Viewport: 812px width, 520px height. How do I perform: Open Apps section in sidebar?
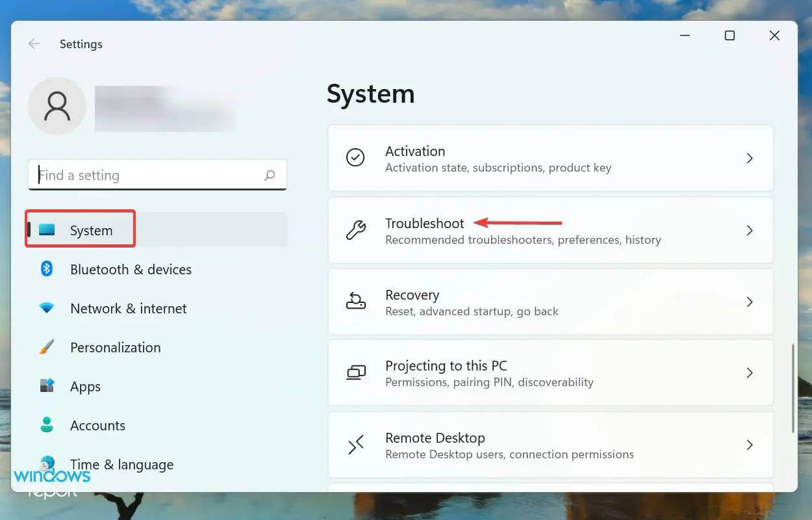[85, 386]
